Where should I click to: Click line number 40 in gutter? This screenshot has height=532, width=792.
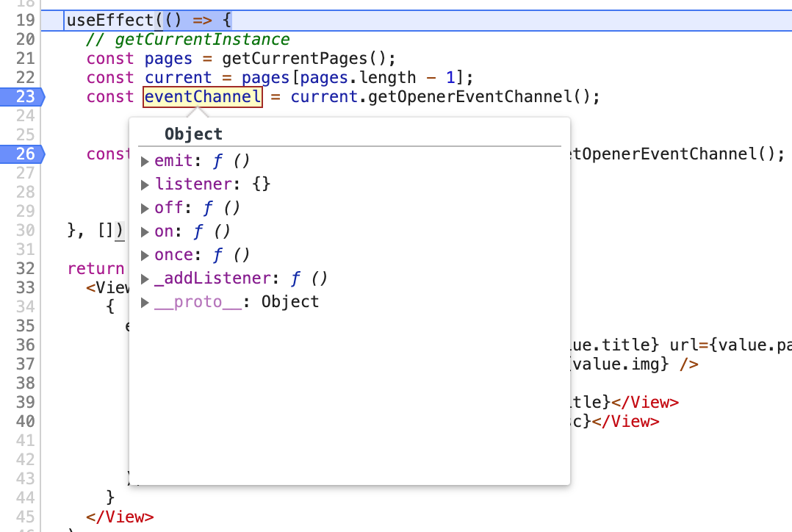25,421
